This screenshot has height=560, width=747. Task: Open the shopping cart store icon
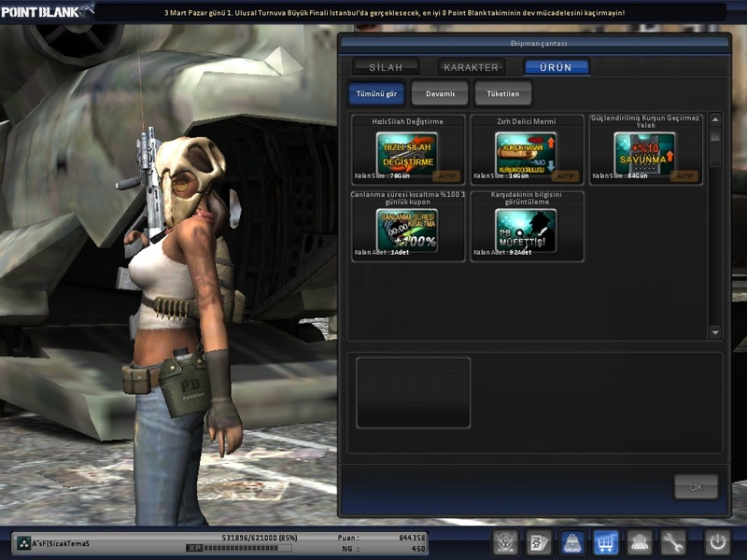click(x=605, y=542)
